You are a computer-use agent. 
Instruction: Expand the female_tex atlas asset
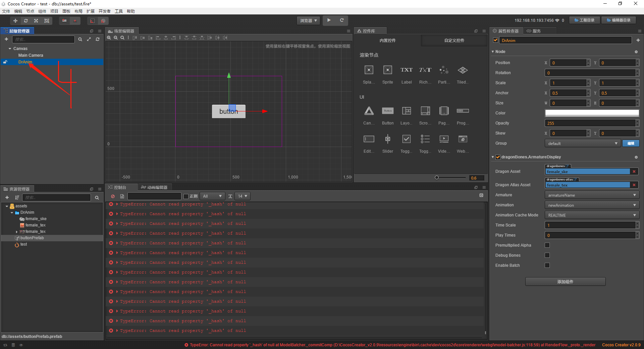point(17,232)
